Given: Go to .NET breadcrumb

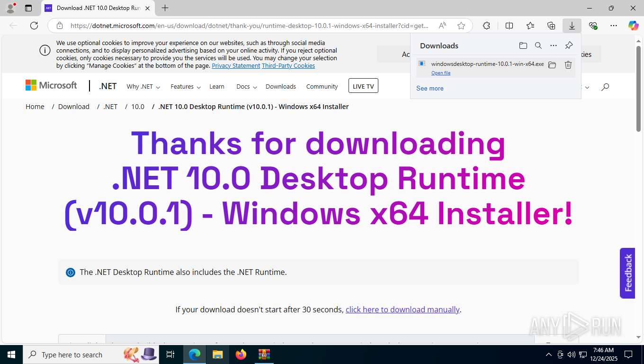Looking at the screenshot, I should [x=110, y=107].
